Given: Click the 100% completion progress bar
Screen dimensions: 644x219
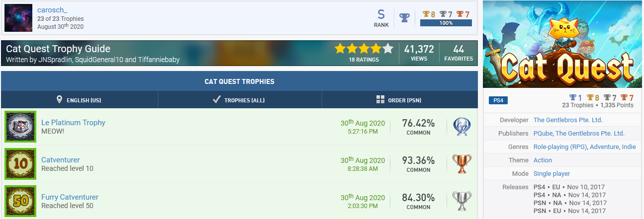Looking at the screenshot, I should 446,23.
